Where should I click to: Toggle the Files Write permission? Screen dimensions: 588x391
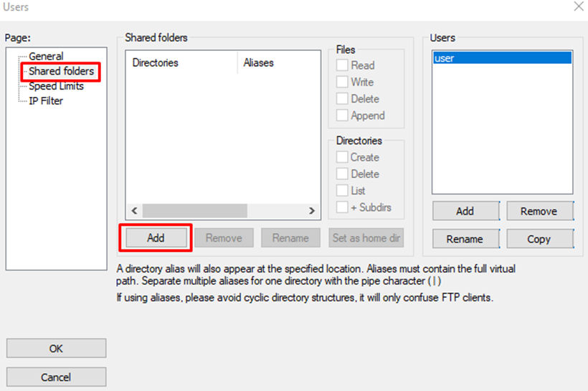coord(343,82)
